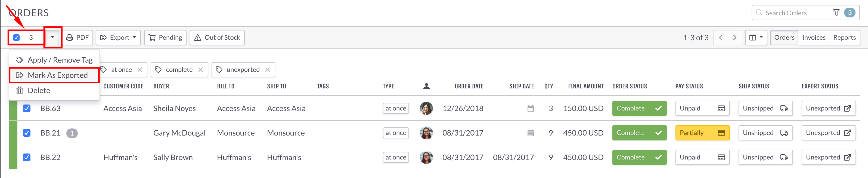Open the column layout dropdown

tap(756, 37)
